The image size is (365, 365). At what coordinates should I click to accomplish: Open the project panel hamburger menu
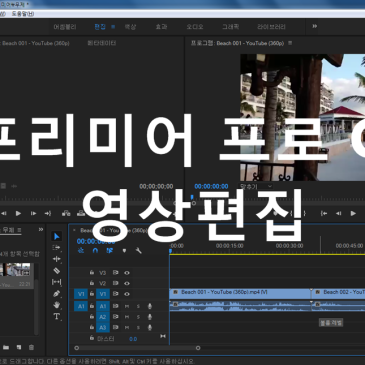[19, 230]
